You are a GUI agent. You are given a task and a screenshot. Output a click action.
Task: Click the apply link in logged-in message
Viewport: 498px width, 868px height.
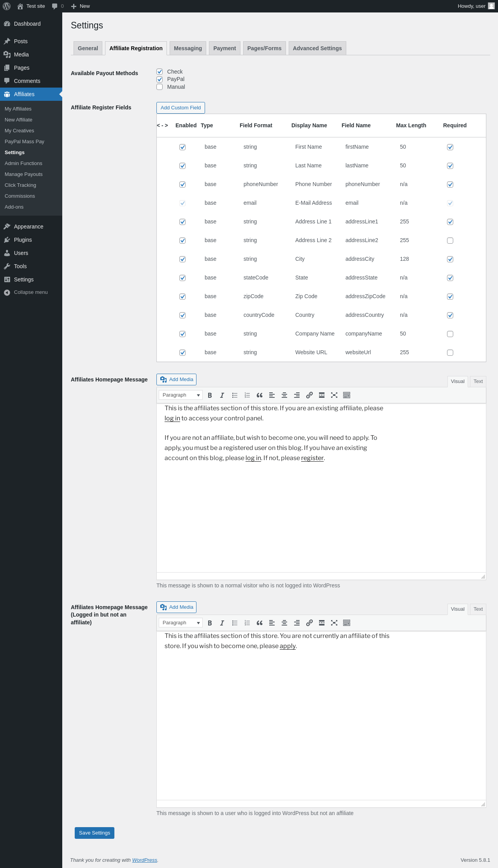[288, 646]
